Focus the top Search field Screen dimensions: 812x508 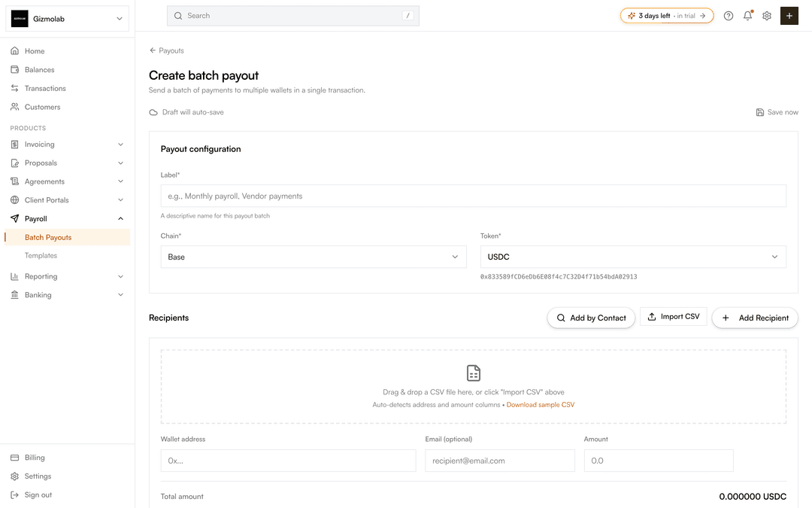pos(293,16)
